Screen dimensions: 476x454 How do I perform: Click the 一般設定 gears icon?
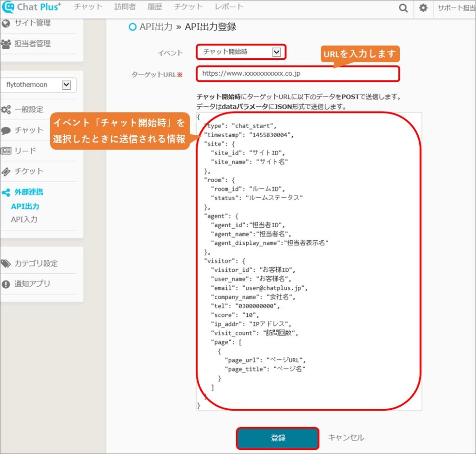(6, 110)
